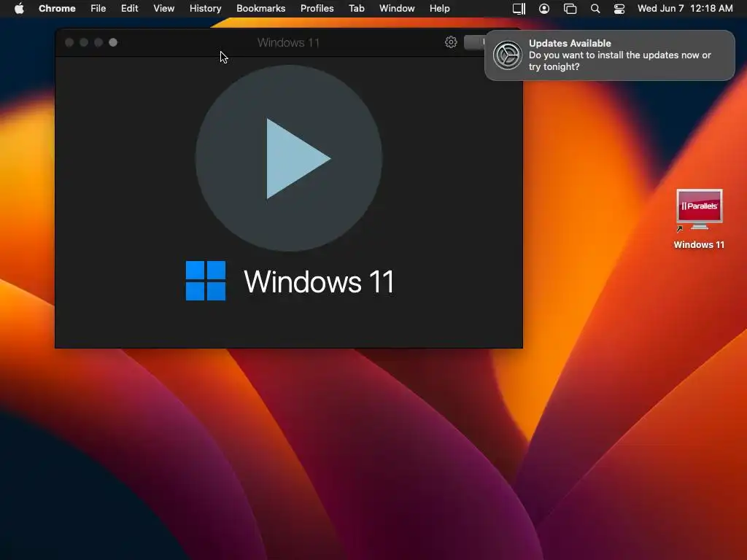Open the File menu
The image size is (747, 560).
98,8
